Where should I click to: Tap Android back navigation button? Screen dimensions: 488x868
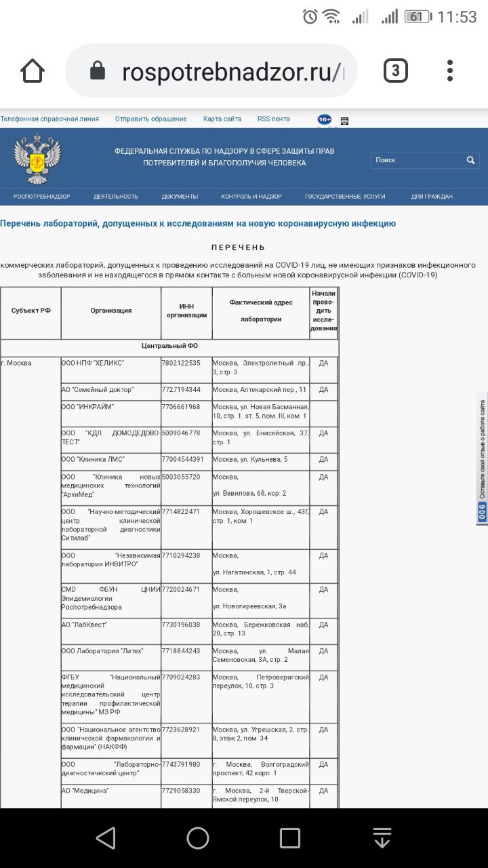(x=106, y=838)
